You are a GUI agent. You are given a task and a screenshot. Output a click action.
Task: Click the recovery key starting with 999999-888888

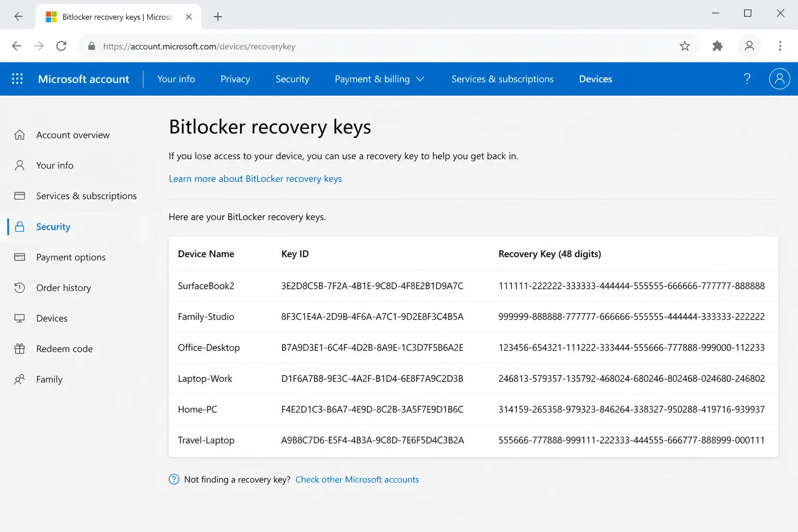[x=631, y=316]
